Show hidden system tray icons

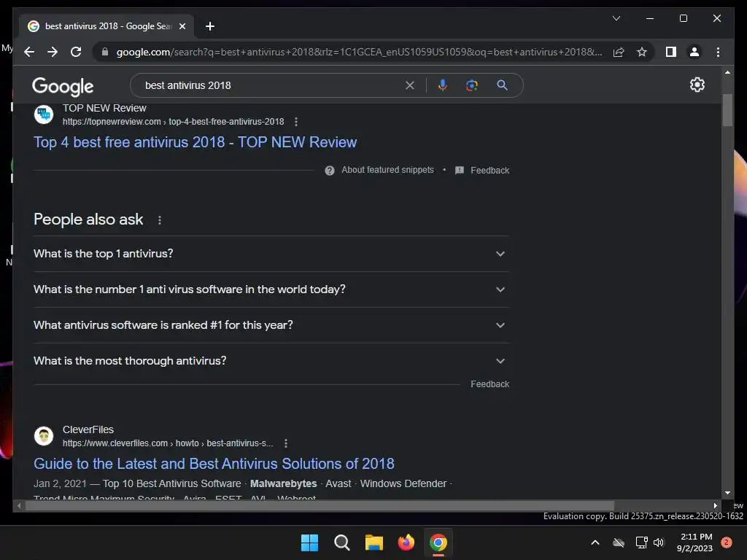point(595,542)
